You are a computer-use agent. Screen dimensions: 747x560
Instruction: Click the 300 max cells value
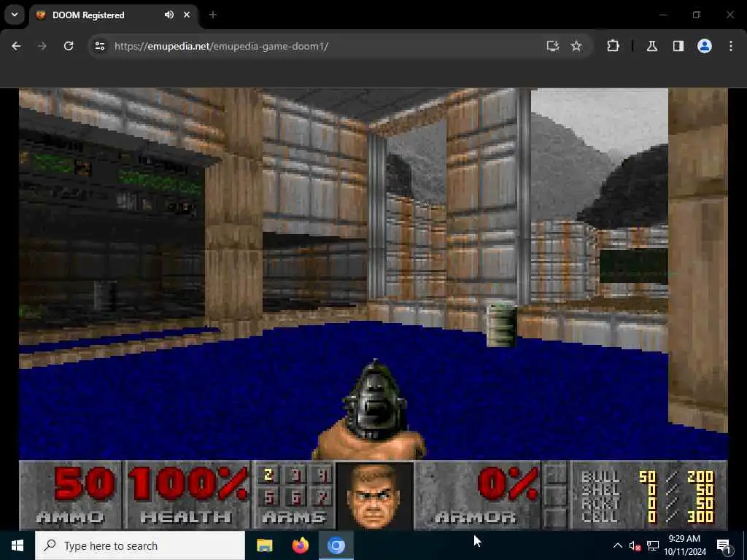click(x=700, y=516)
